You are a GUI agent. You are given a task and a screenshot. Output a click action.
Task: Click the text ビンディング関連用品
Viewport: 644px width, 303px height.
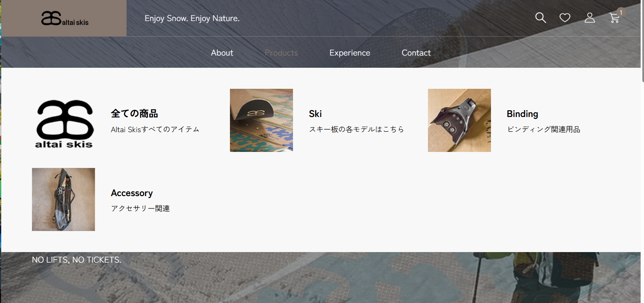pos(544,129)
